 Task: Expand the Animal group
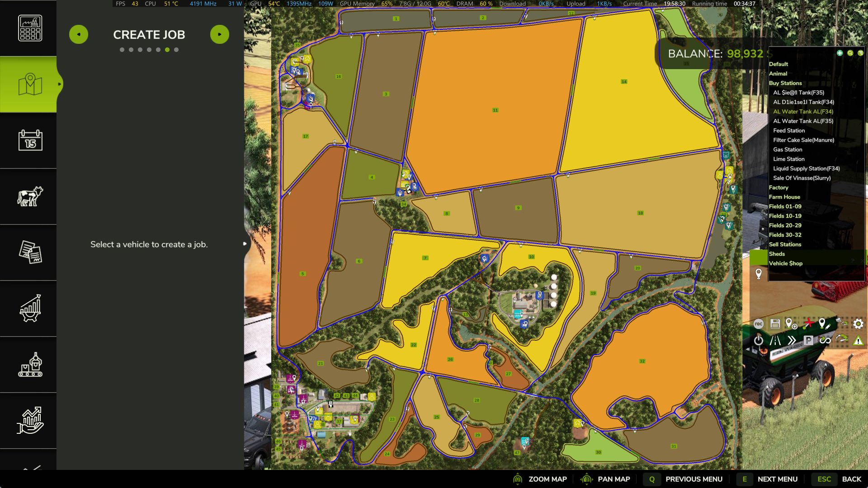pos(778,74)
